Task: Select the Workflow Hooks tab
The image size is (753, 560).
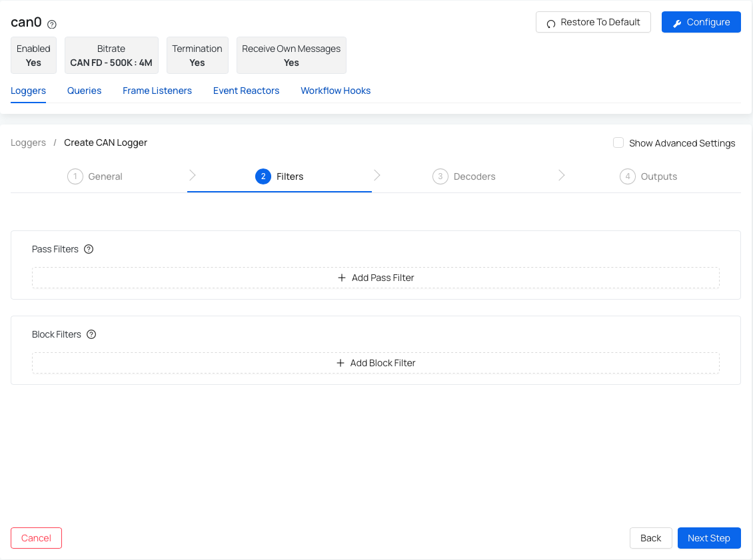Action: 335,91
